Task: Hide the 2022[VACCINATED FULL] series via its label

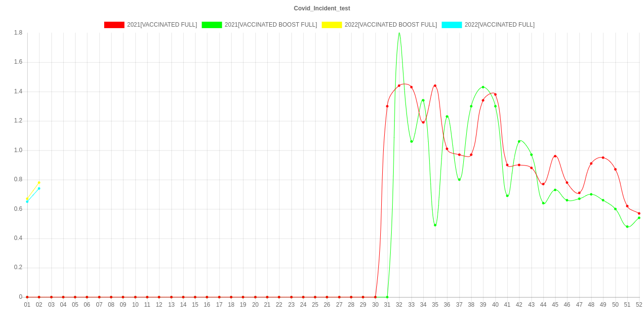Action: tap(499, 25)
